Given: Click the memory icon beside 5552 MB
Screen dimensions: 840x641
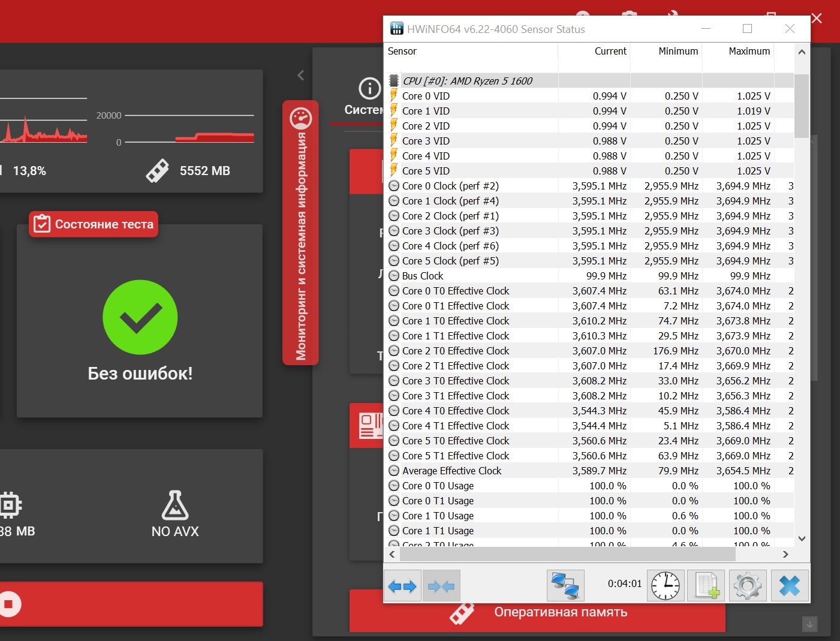Looking at the screenshot, I should tap(158, 171).
